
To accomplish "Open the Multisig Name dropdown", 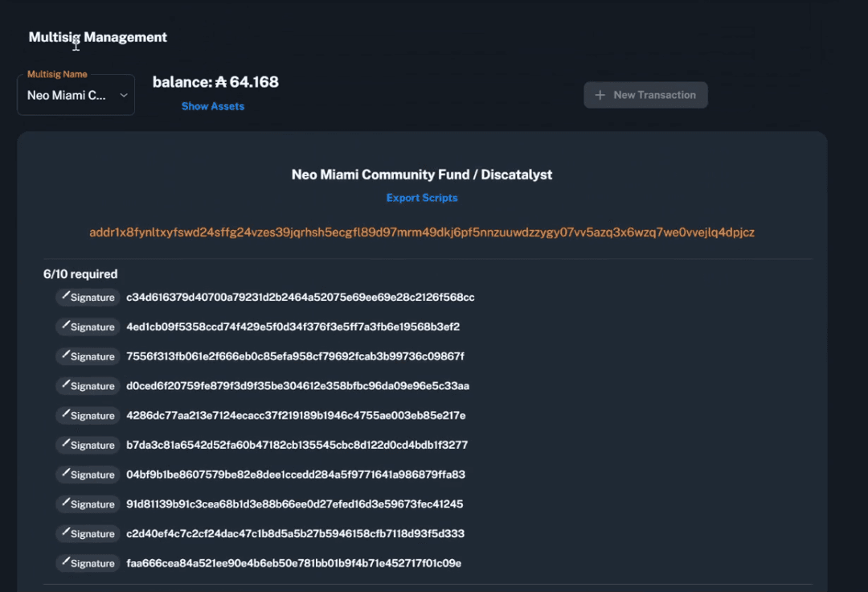I will 76,95.
